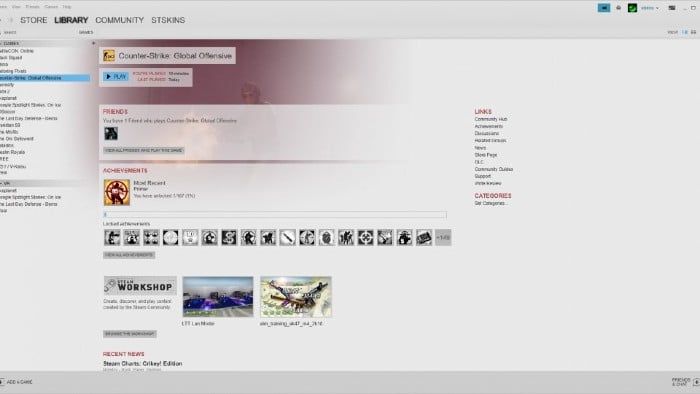
Task: Click the Counter-Strike game logo icon
Action: pyautogui.click(x=109, y=56)
